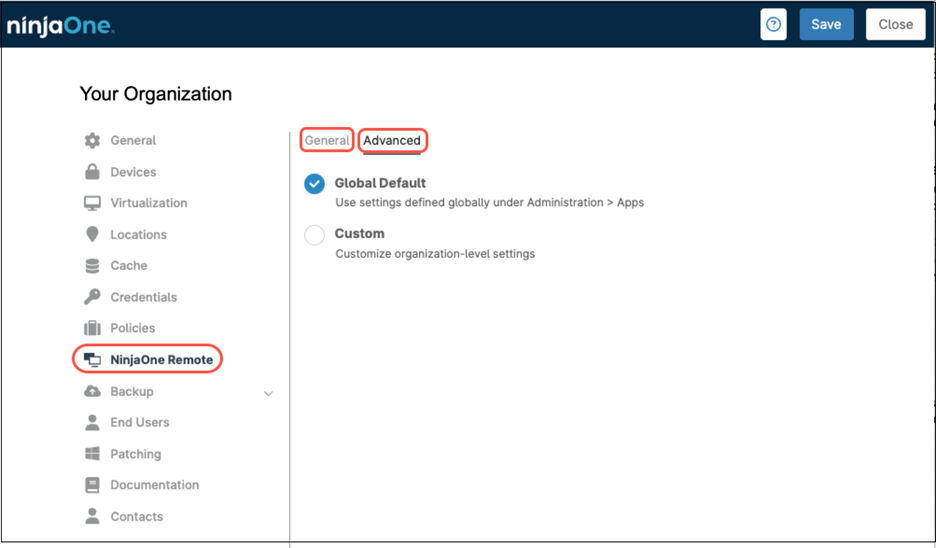Switch to the Advanced tab
Screen dimensions: 936x548
click(x=392, y=140)
